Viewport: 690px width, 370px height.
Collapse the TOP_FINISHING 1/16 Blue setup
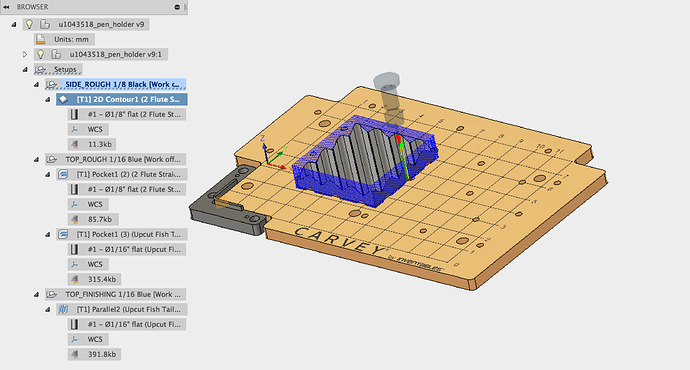point(36,294)
